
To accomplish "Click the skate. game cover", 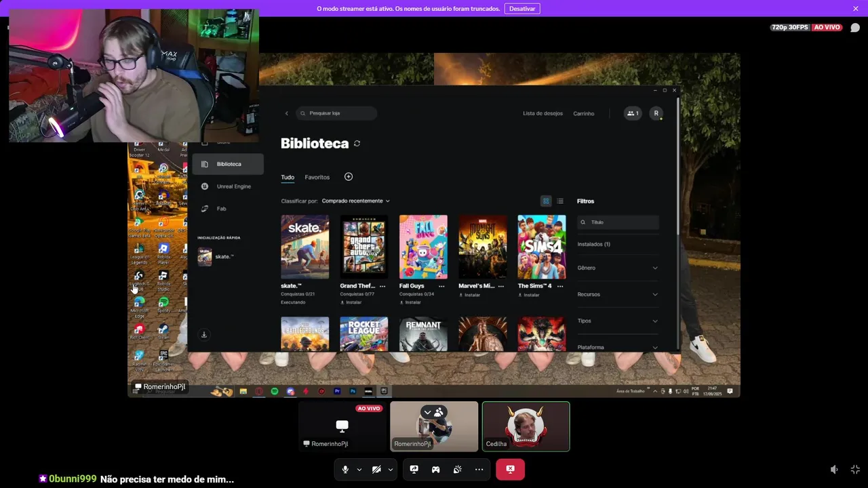I will pyautogui.click(x=304, y=247).
